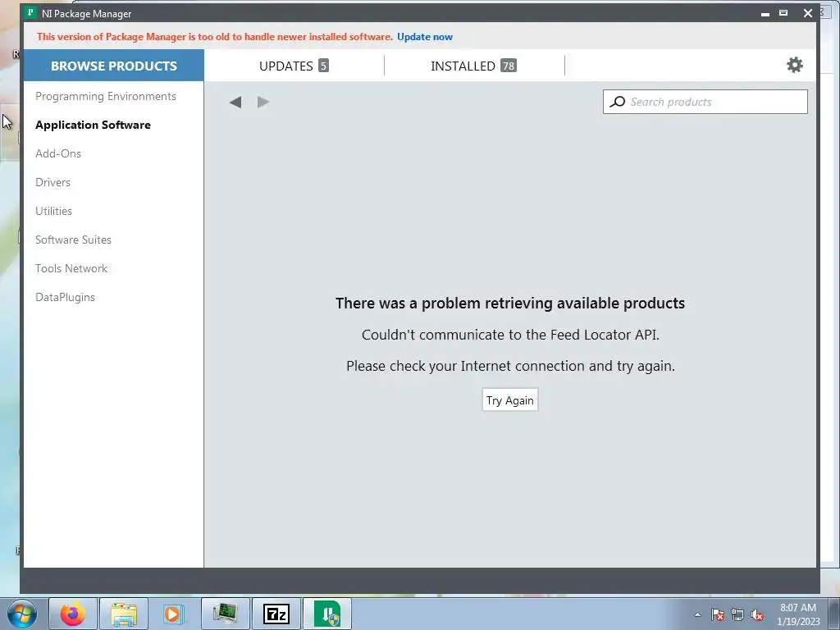Select Add-Ons category
This screenshot has height=630, width=840.
click(x=58, y=153)
